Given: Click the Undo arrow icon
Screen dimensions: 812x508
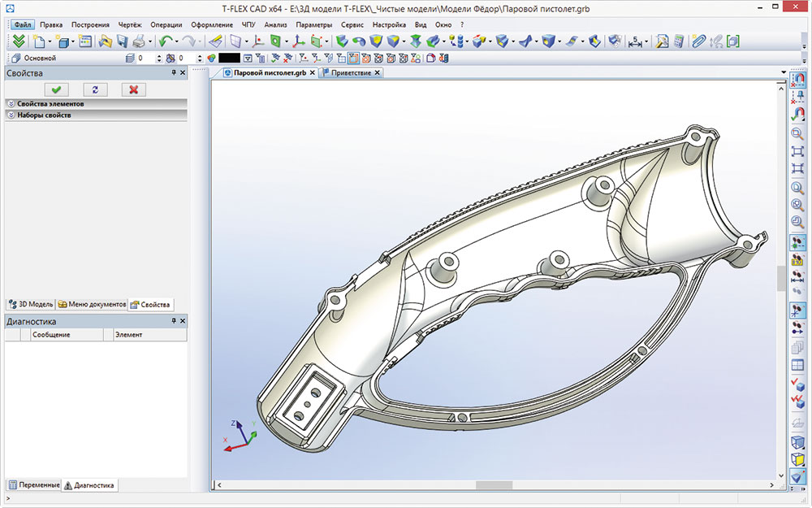Looking at the screenshot, I should [x=166, y=41].
